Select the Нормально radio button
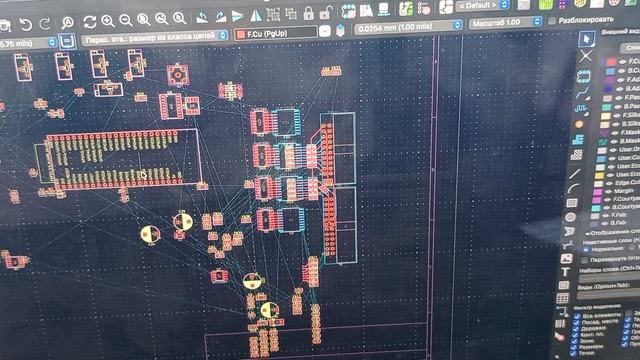 586,249
